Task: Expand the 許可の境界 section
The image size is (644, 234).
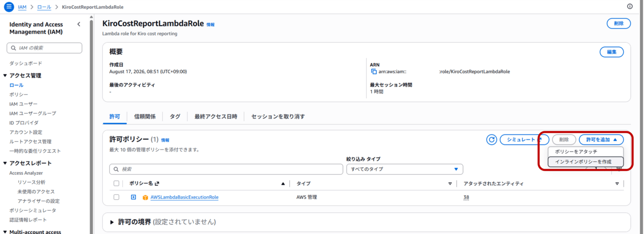Action: (x=112, y=222)
